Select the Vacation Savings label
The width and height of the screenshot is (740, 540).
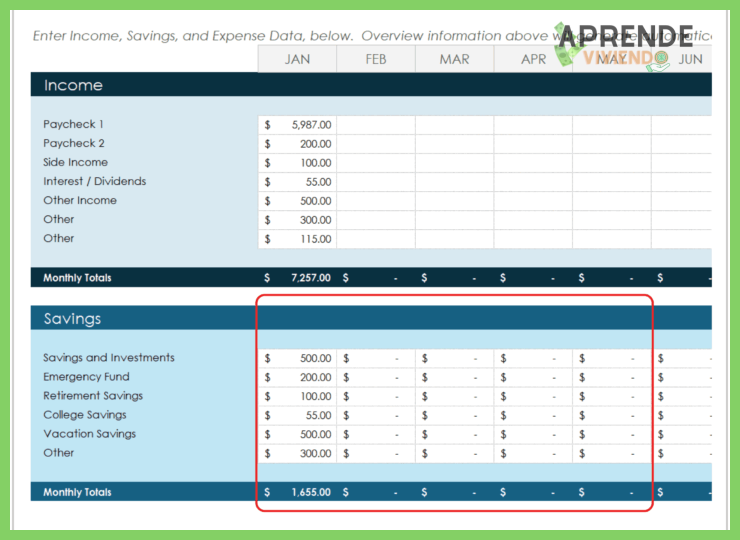tap(90, 433)
